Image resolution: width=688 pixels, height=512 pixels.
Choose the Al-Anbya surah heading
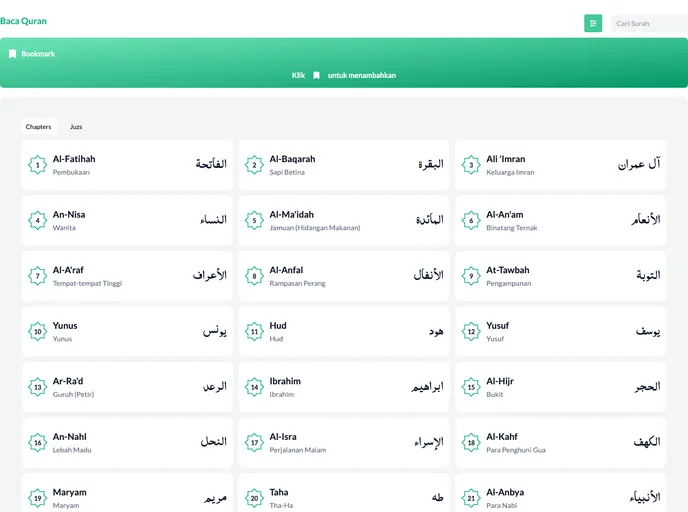(x=505, y=492)
